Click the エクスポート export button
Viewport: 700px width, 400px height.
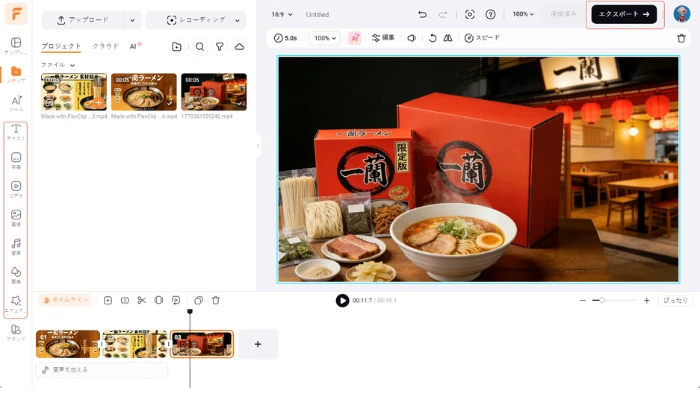click(624, 15)
